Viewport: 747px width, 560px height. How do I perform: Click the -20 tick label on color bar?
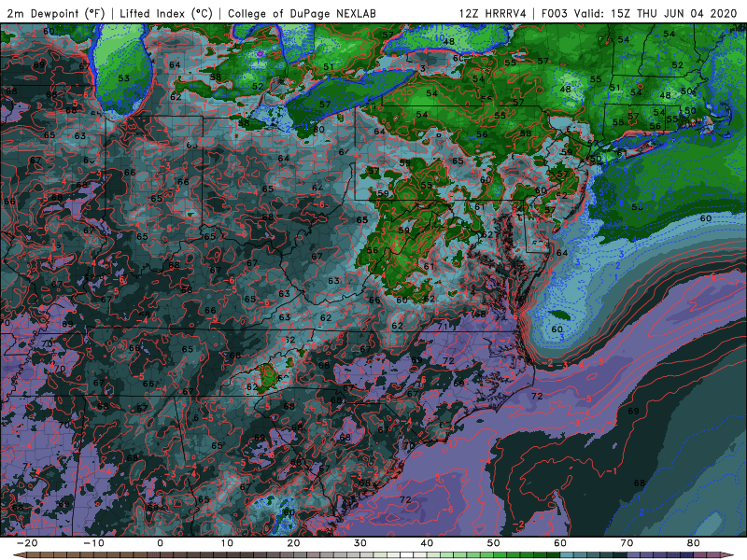pyautogui.click(x=27, y=543)
